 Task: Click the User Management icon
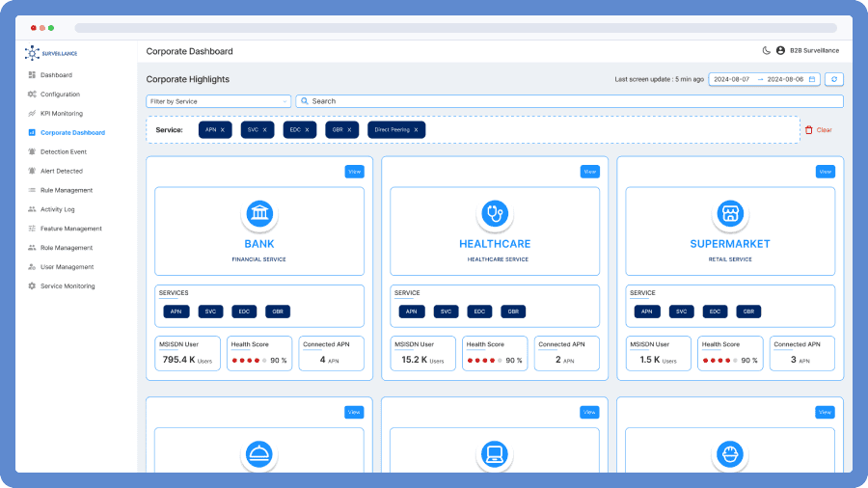pyautogui.click(x=32, y=267)
